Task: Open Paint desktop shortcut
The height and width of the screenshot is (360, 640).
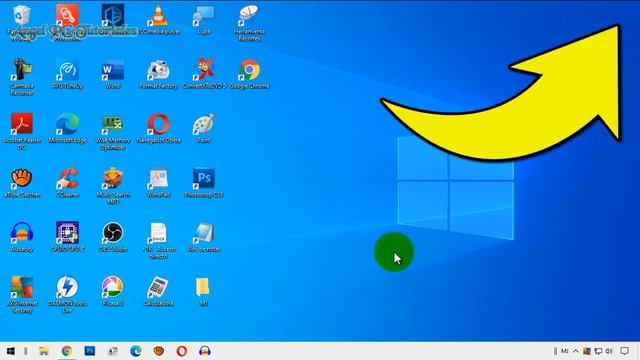Action: pos(204,124)
